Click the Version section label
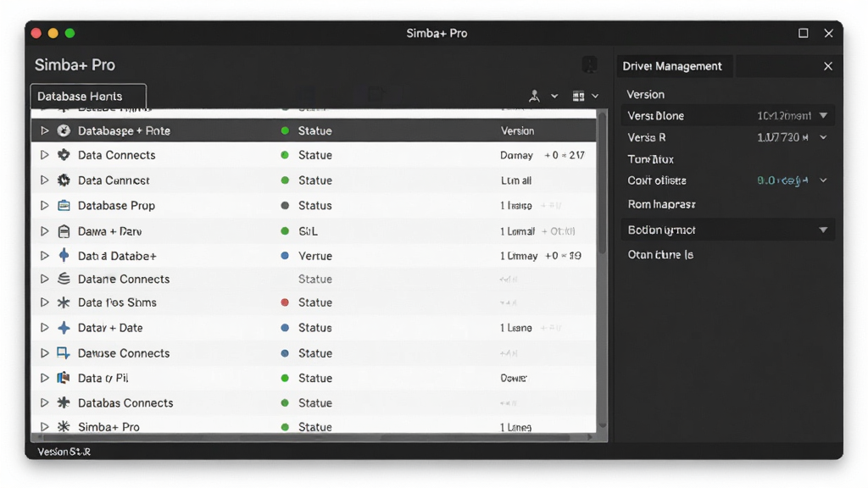 click(645, 95)
